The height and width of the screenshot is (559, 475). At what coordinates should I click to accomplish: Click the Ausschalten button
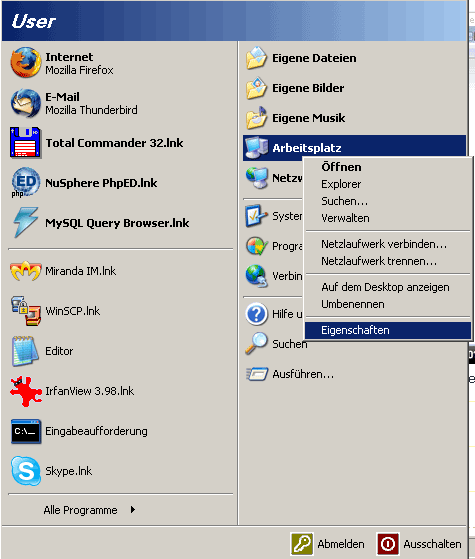(419, 544)
